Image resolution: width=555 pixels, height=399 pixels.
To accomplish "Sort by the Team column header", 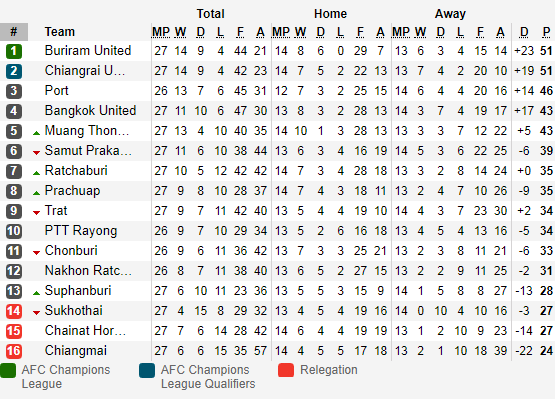I will tap(59, 32).
